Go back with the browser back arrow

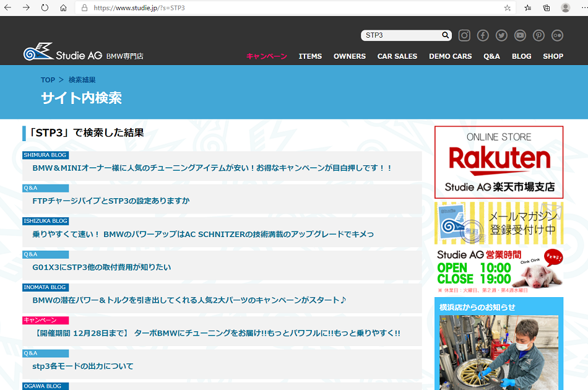[7, 7]
